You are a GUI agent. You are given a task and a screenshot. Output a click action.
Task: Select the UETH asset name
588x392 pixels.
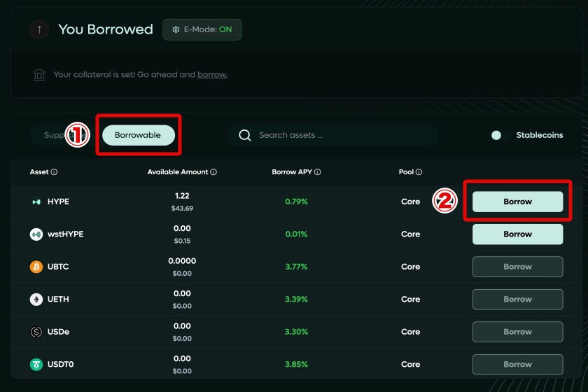click(58, 300)
